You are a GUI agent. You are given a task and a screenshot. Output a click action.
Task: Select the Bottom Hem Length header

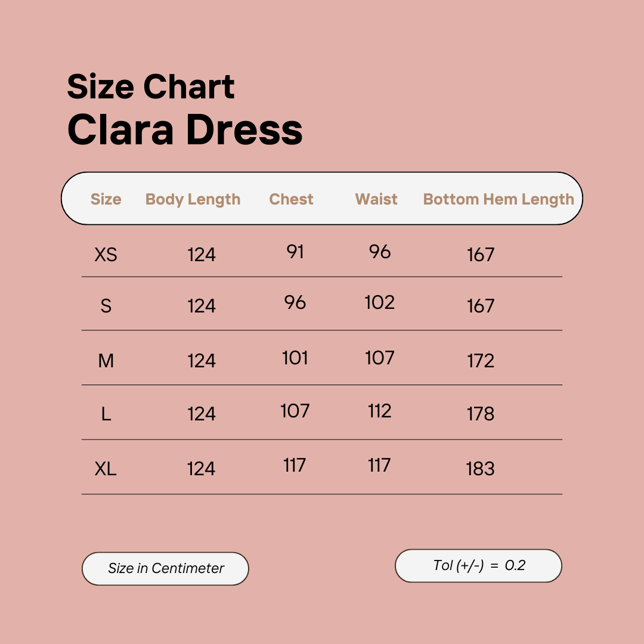[499, 199]
